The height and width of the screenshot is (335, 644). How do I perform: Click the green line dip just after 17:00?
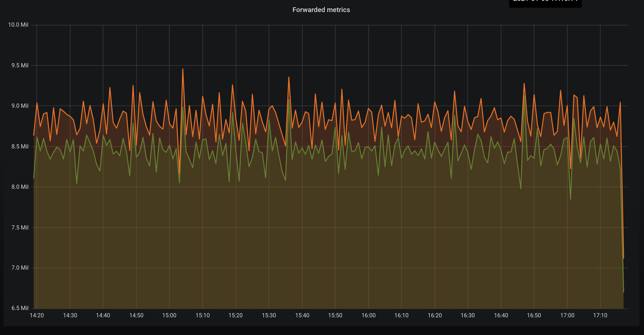[x=571, y=199]
